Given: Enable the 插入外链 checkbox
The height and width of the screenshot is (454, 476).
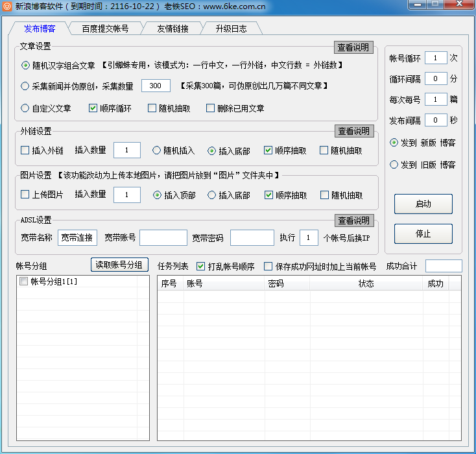Looking at the screenshot, I should [25, 150].
